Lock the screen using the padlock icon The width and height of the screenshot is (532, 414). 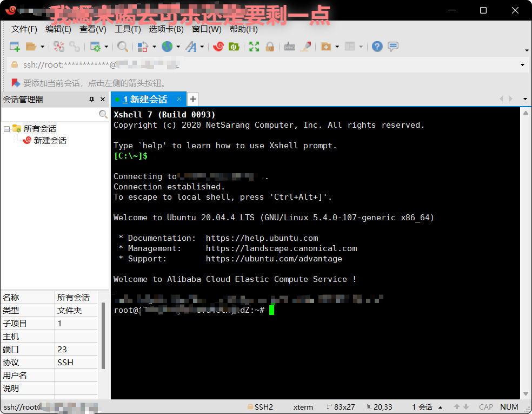pos(269,47)
